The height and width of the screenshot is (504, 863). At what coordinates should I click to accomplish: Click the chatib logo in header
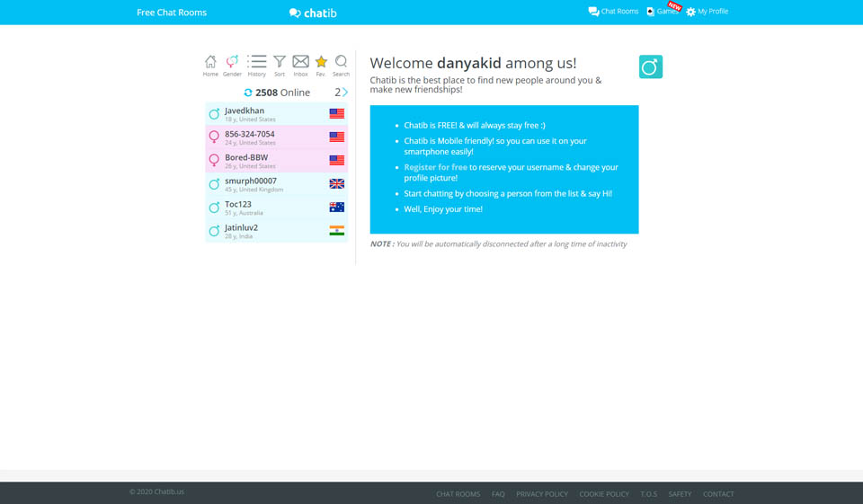coord(313,13)
